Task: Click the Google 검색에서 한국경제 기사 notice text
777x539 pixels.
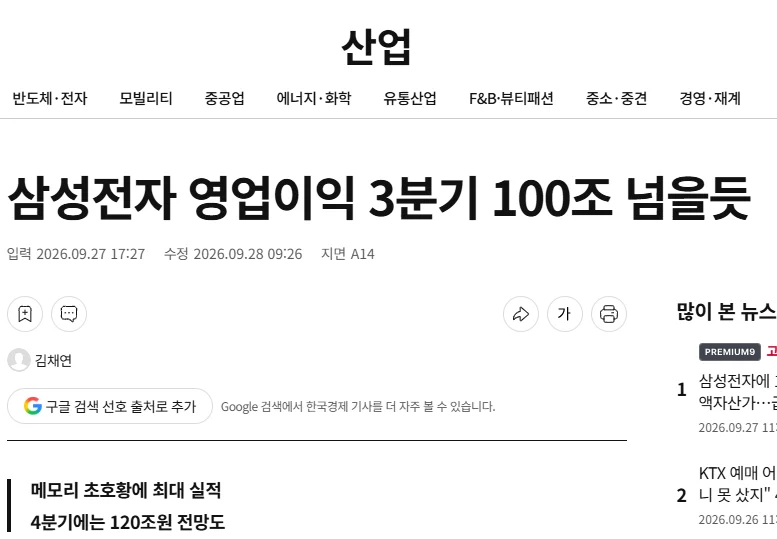Action: point(358,407)
